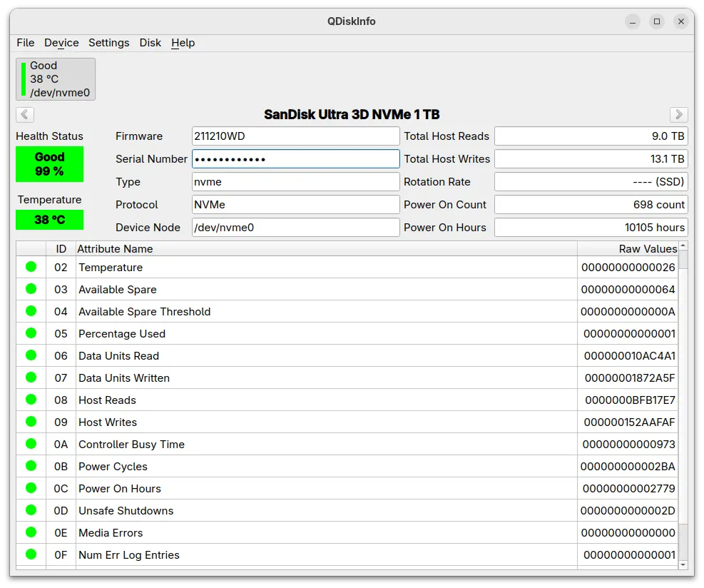
Task: Click the green status dot for Temperature
Action: 31,267
